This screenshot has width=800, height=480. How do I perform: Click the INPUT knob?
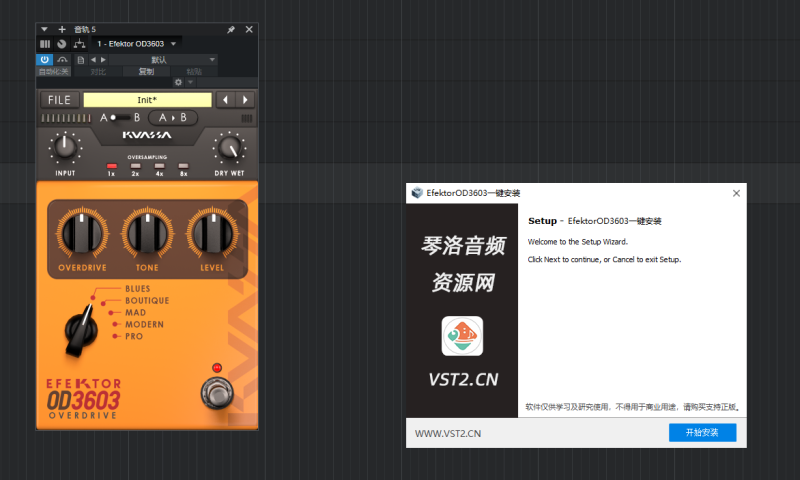pyautogui.click(x=65, y=147)
